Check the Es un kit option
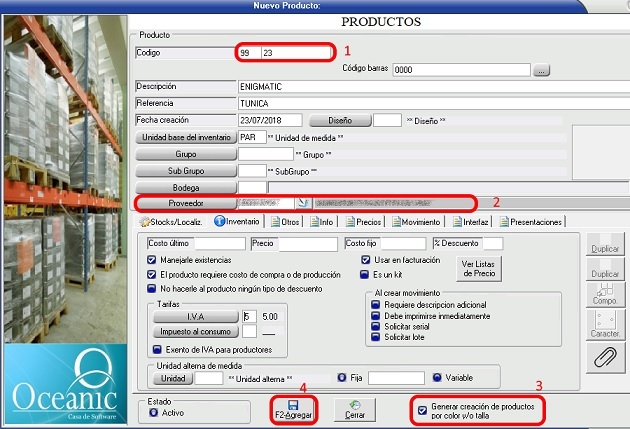The height and width of the screenshot is (429, 630). pyautogui.click(x=365, y=272)
